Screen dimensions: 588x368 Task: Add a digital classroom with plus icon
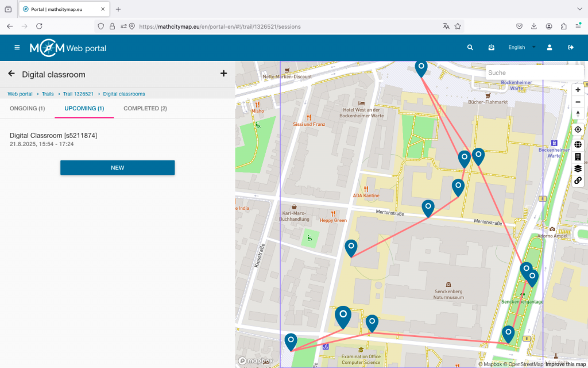pos(223,74)
